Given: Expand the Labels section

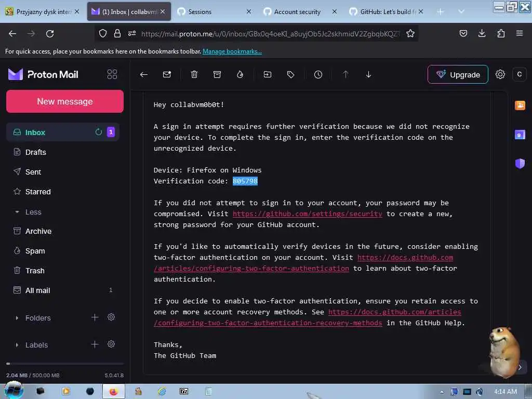Looking at the screenshot, I should 17,345.
